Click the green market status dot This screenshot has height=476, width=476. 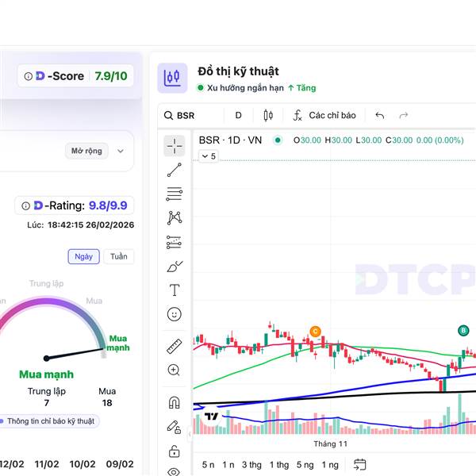(x=278, y=140)
